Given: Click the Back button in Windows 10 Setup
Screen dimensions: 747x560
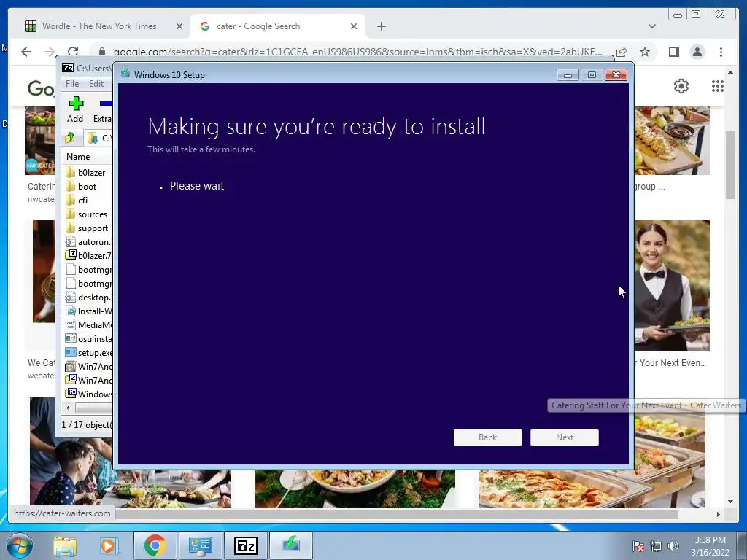Looking at the screenshot, I should (x=487, y=437).
